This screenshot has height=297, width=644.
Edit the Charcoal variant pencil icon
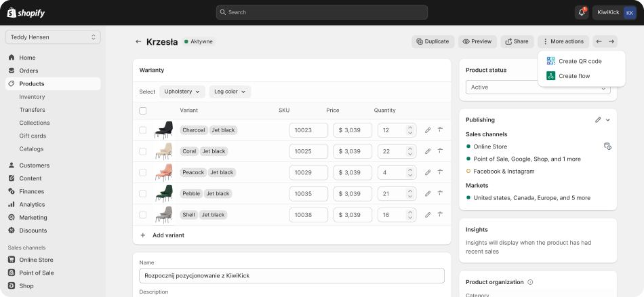click(x=428, y=130)
